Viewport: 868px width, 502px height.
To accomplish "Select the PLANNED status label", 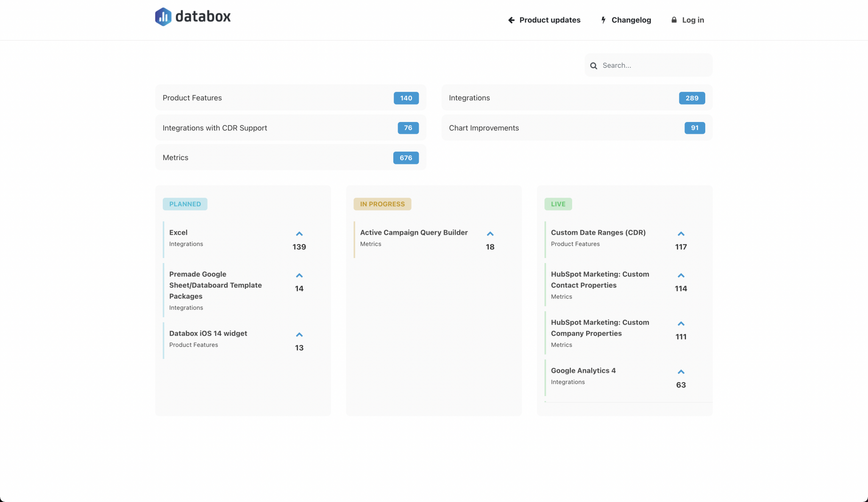I will click(x=185, y=204).
